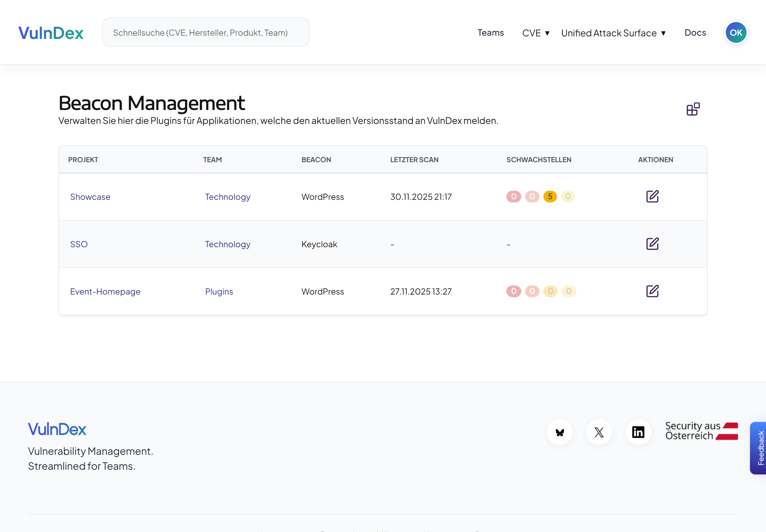Edit the Showcase beacon entry

652,196
